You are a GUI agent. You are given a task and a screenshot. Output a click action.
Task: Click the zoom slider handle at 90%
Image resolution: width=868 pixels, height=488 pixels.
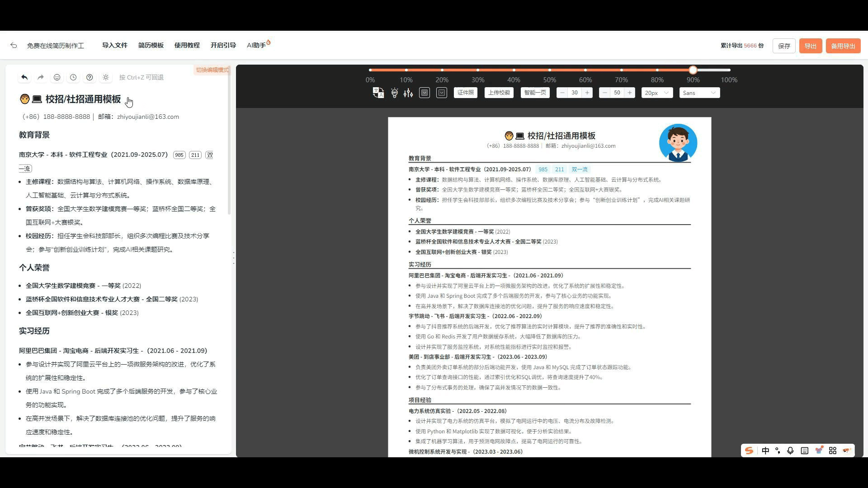click(693, 70)
